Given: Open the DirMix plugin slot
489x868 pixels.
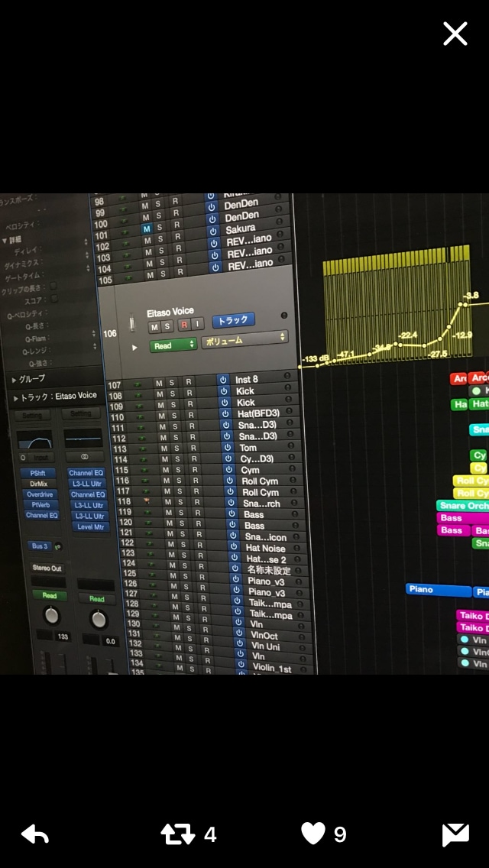Looking at the screenshot, I should (x=39, y=484).
